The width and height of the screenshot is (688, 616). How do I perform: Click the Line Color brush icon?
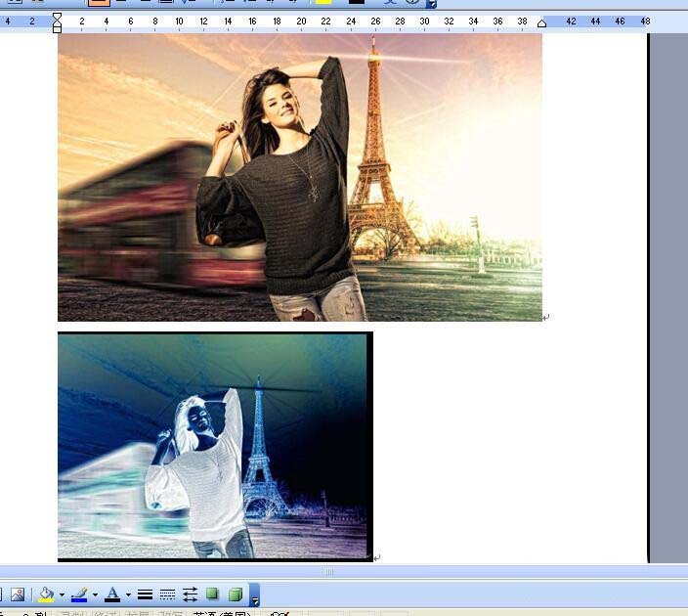point(79,594)
